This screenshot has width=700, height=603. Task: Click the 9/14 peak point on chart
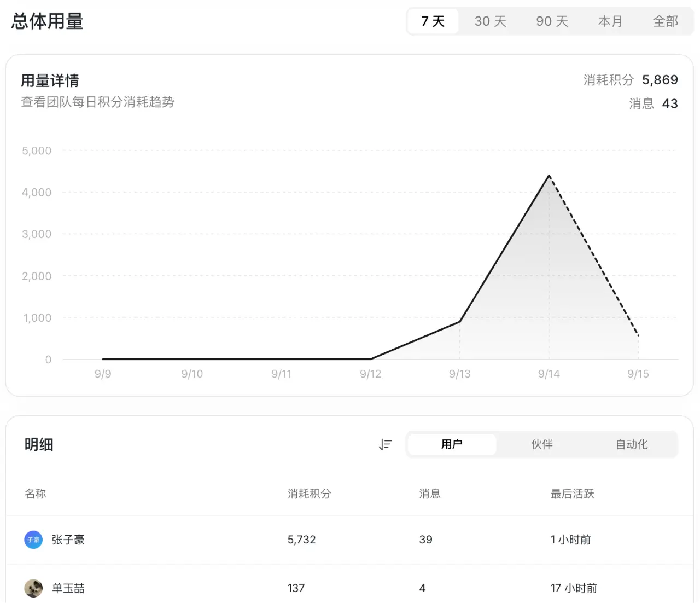point(549,176)
